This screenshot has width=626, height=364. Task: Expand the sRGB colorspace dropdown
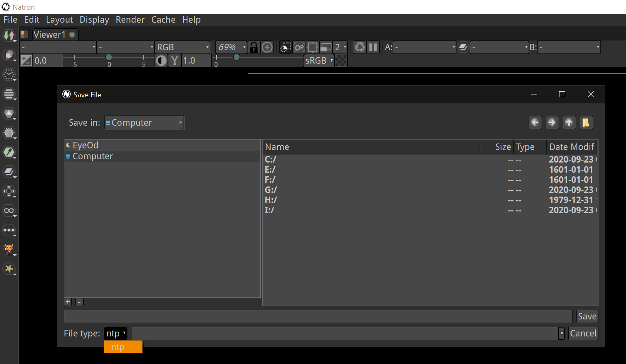[319, 61]
